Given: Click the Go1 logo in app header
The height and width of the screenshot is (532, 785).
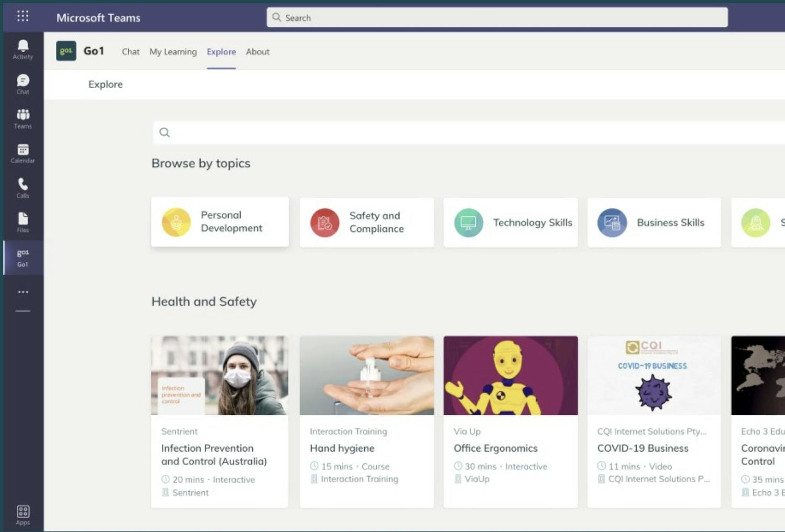Looking at the screenshot, I should 66,51.
